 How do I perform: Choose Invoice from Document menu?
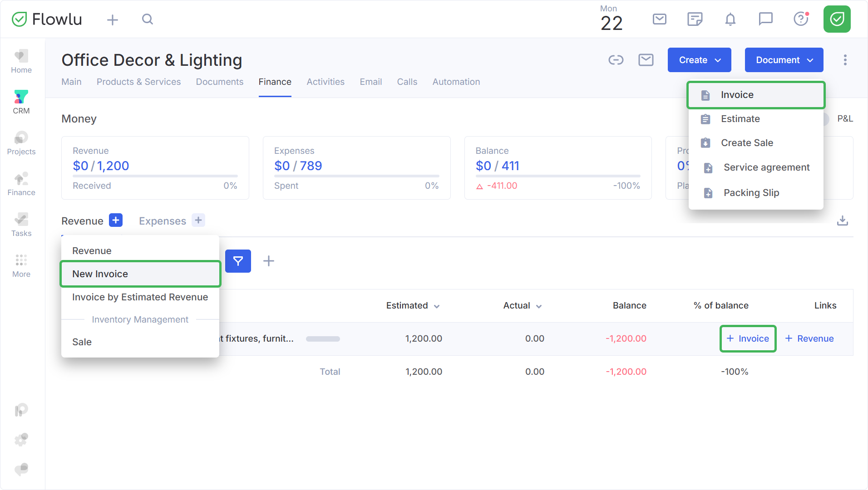tap(756, 95)
